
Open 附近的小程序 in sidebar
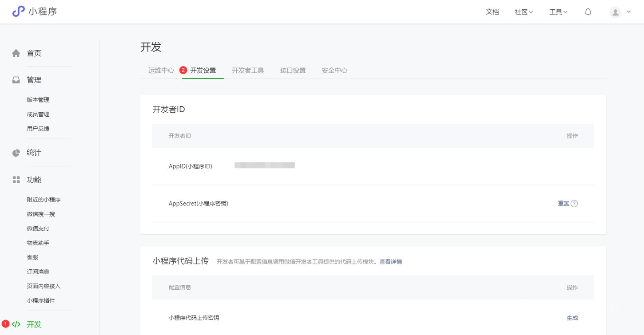[x=44, y=200]
